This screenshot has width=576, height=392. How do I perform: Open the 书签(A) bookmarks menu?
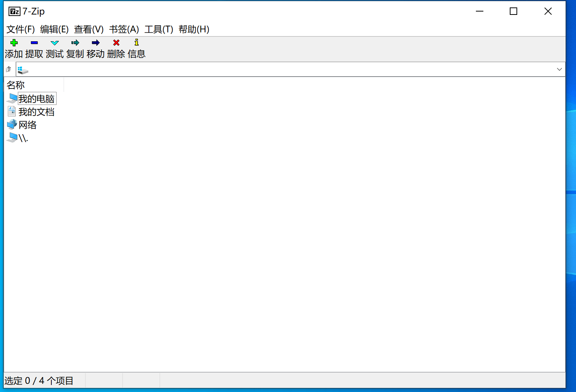[x=124, y=29]
